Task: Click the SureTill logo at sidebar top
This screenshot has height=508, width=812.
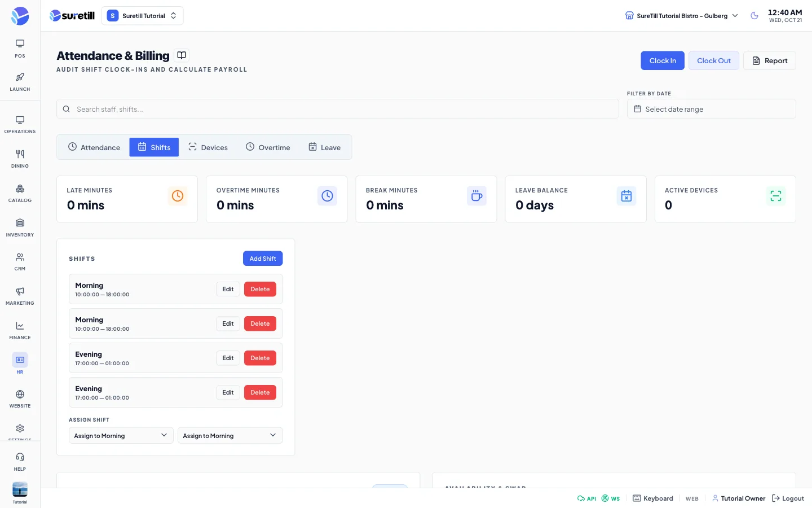Action: (20, 16)
